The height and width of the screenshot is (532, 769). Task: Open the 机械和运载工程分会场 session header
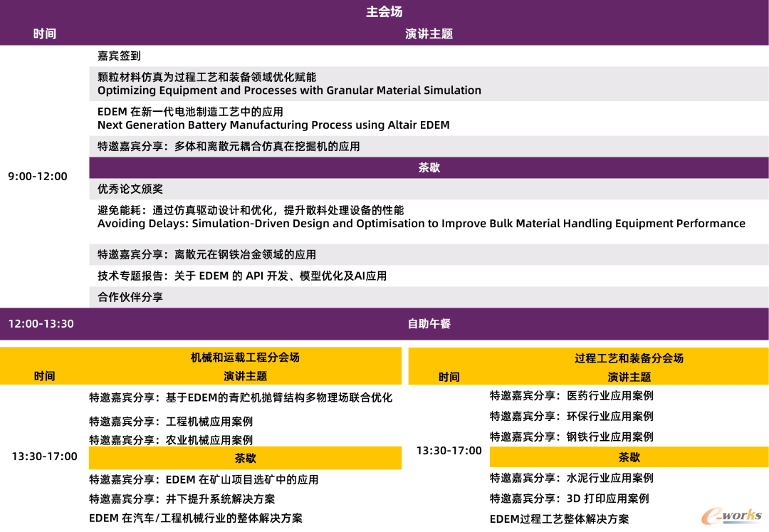pos(245,358)
